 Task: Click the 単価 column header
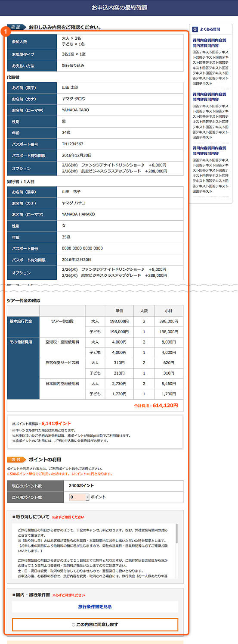tap(119, 310)
